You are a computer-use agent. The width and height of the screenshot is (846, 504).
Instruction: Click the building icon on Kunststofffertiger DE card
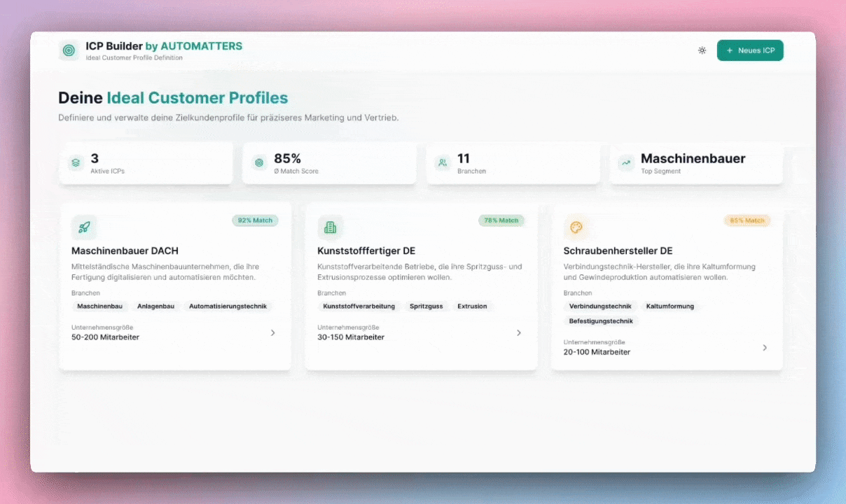point(330,227)
